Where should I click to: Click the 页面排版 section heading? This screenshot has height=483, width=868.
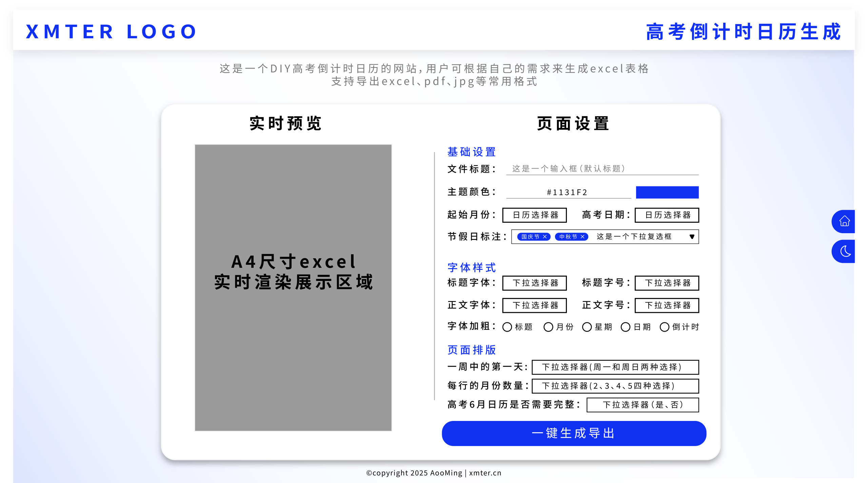pos(472,350)
